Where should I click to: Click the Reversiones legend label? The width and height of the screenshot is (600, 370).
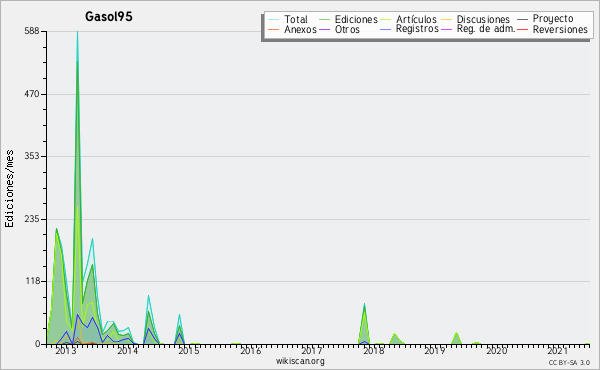pyautogui.click(x=560, y=29)
